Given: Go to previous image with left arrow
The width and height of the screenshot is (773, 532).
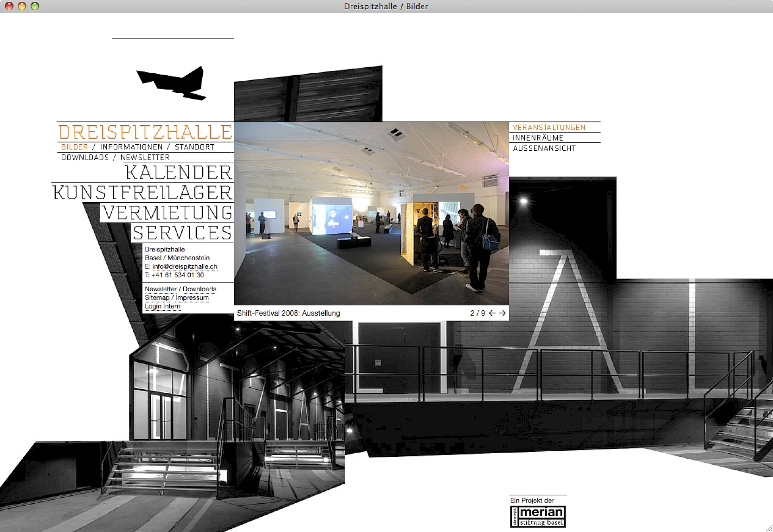Looking at the screenshot, I should pos(492,313).
